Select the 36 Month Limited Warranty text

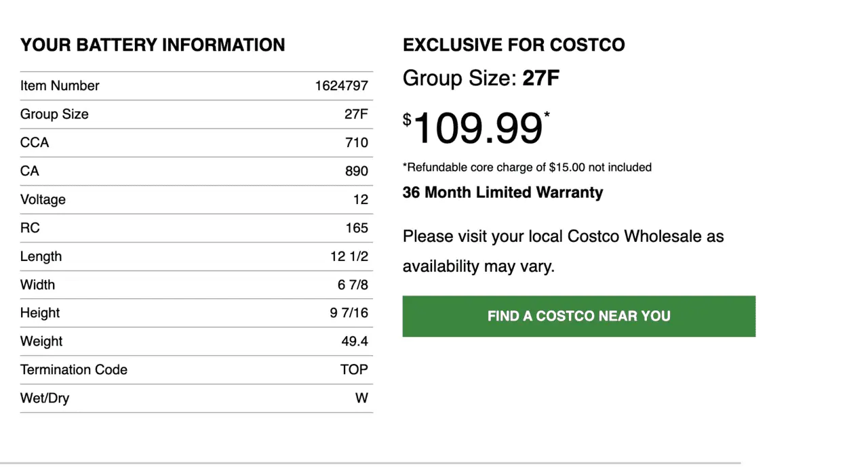click(x=502, y=192)
